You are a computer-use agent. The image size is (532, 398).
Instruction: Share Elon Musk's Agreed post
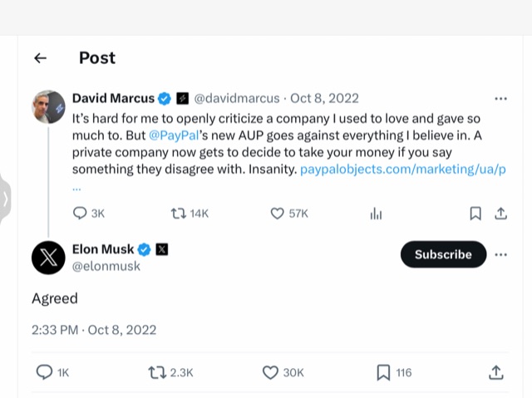click(x=495, y=373)
